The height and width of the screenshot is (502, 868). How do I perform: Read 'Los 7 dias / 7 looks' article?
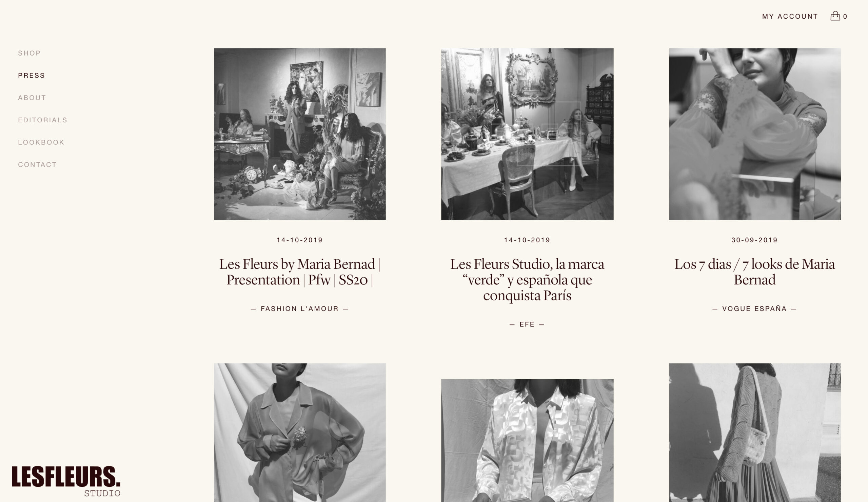pos(755,272)
